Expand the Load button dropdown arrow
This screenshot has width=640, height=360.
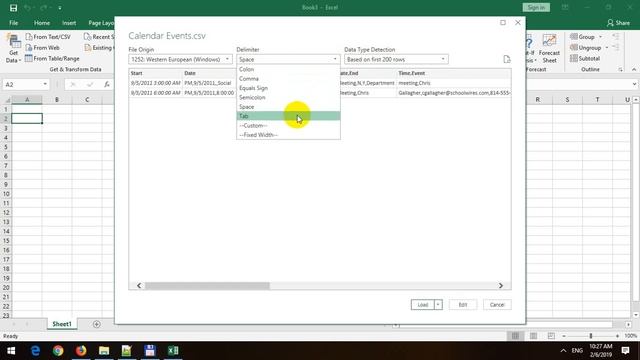click(438, 305)
